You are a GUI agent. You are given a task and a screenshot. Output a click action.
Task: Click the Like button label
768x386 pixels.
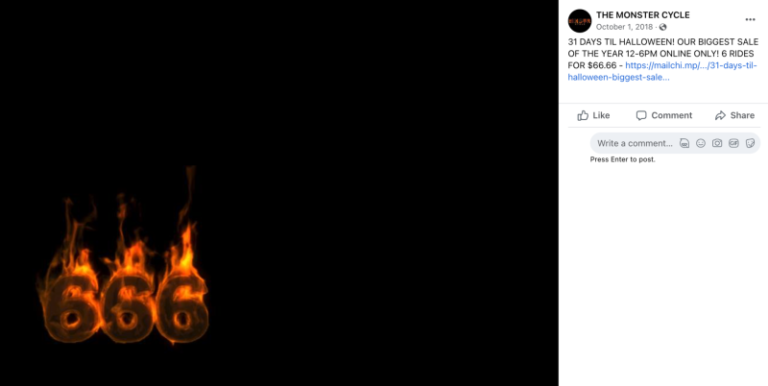(601, 115)
